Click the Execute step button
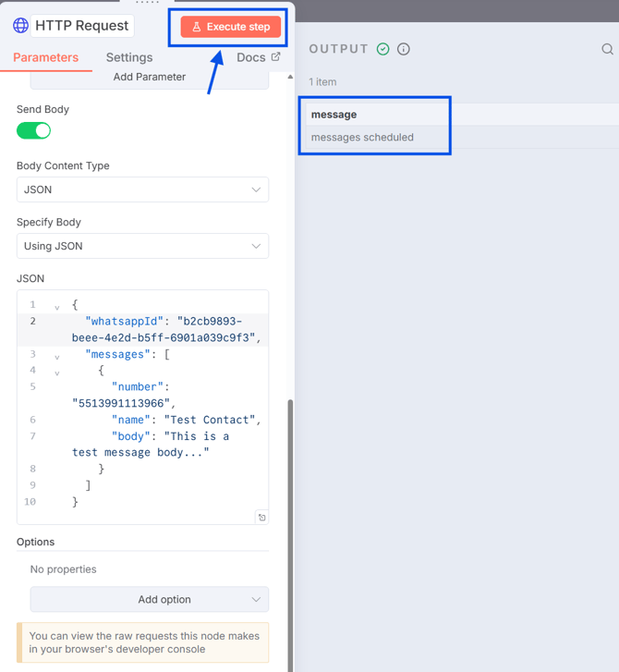Screen dimensions: 619x672 click(x=230, y=27)
